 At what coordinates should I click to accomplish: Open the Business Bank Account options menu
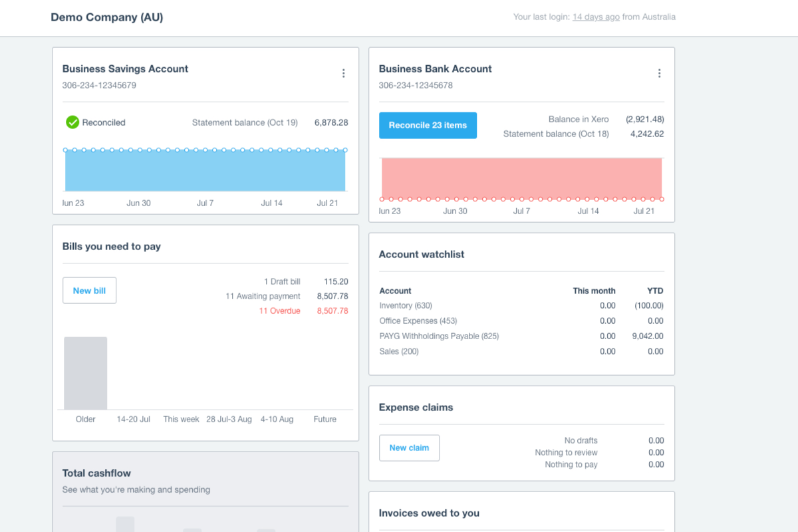point(659,73)
